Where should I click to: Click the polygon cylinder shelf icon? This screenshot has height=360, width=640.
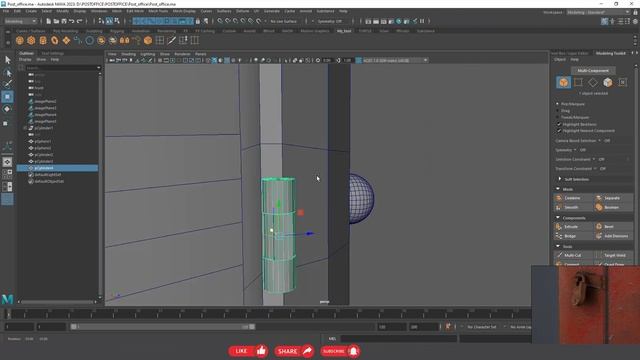[x=43, y=40]
